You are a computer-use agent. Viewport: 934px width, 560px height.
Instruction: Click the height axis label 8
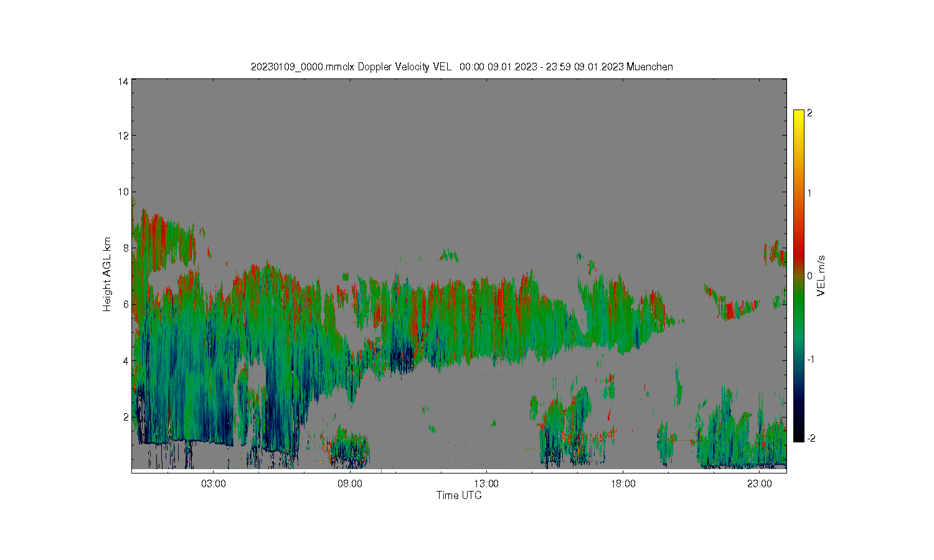(x=126, y=248)
